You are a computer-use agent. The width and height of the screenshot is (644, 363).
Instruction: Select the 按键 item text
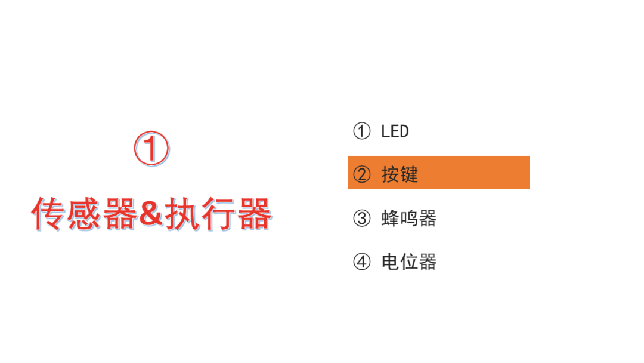[400, 174]
